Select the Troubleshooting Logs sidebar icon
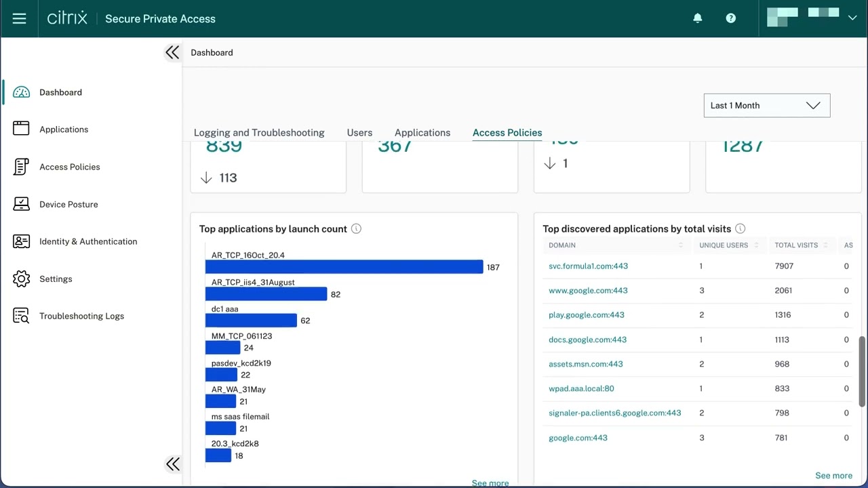Screen dimensions: 868x488 point(20,316)
